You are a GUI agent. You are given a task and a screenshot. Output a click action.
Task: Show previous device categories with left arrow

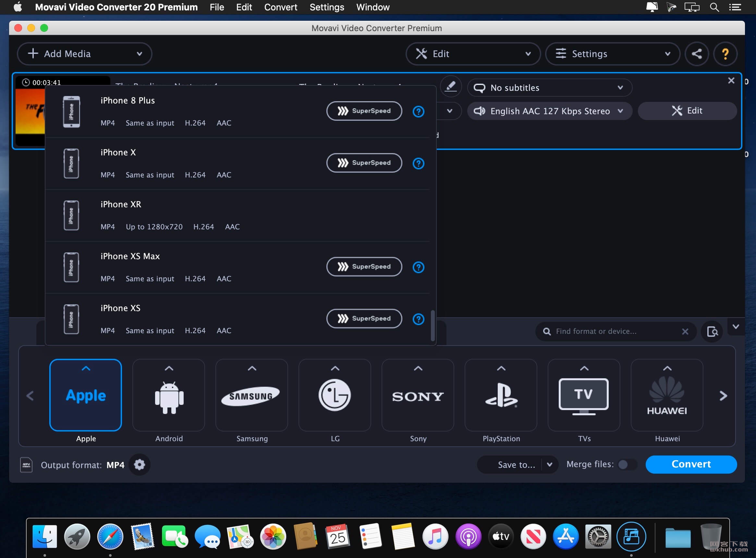point(30,395)
